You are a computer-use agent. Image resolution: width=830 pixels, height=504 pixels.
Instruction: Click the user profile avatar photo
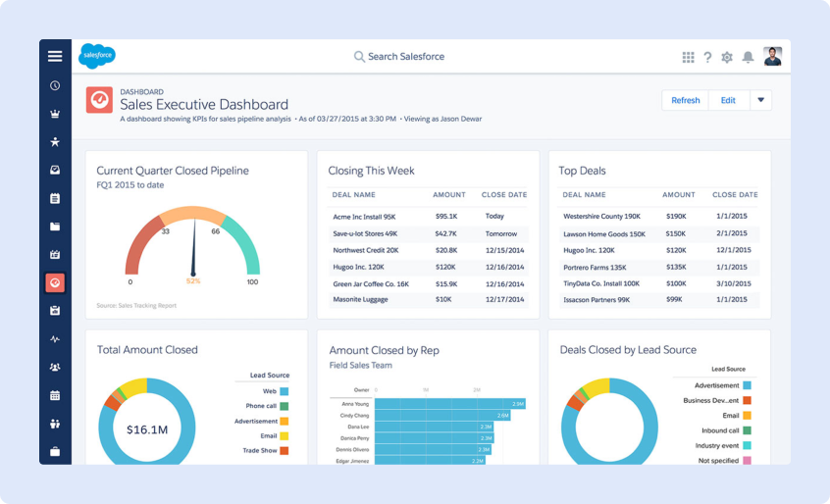[773, 57]
